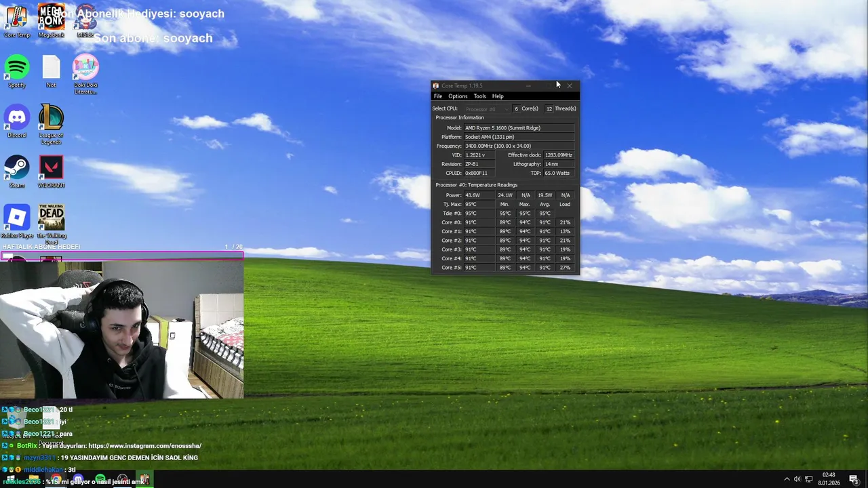Launch the VALORANT desktop shortcut

tap(52, 171)
